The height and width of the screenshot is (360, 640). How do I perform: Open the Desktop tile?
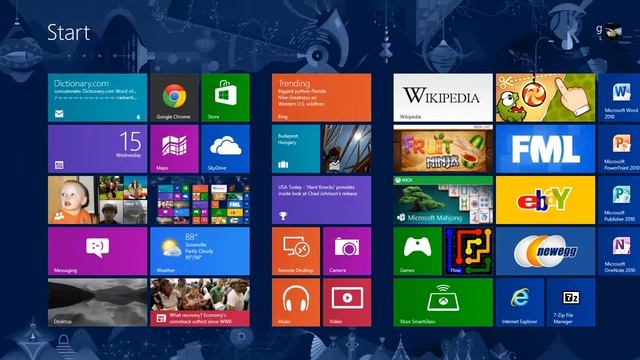(x=98, y=302)
